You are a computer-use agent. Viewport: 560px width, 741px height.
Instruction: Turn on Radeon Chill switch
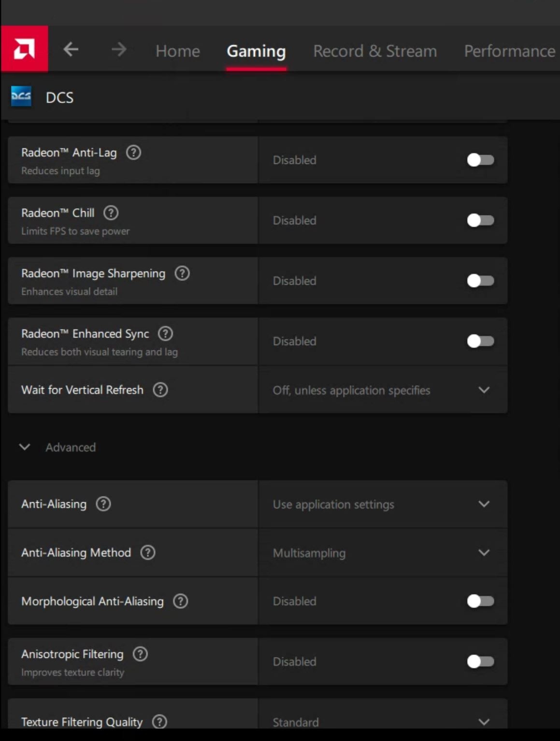pos(480,220)
